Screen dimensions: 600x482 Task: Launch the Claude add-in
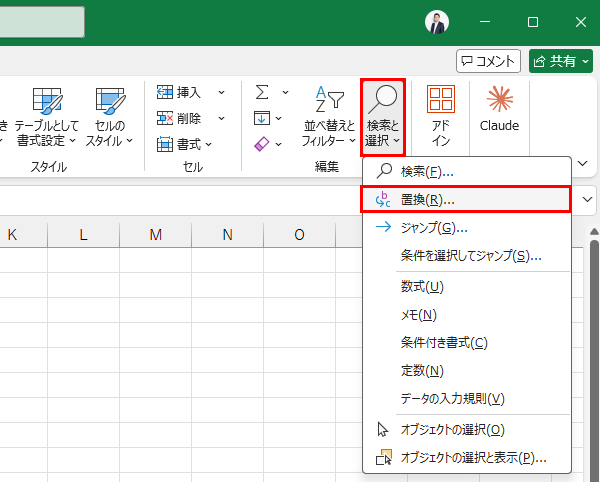click(x=499, y=109)
